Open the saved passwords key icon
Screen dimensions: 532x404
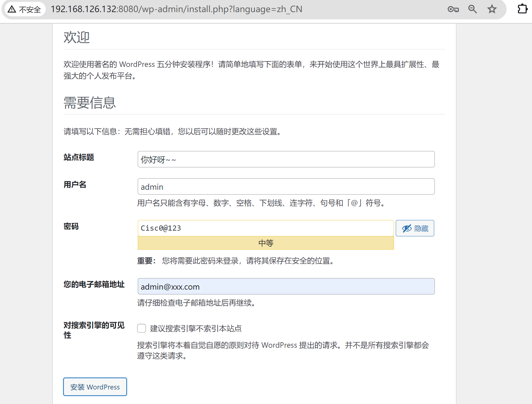coord(453,9)
